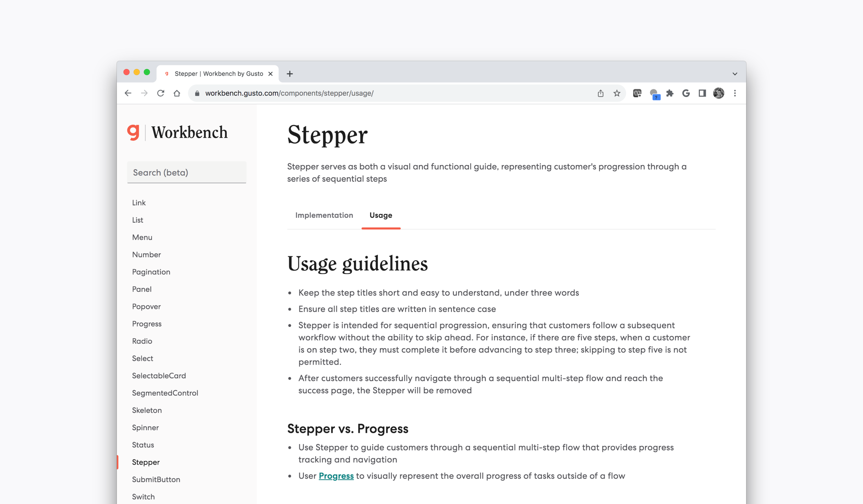The image size is (863, 504).
Task: Focus the Search (beta) field
Action: (x=187, y=172)
